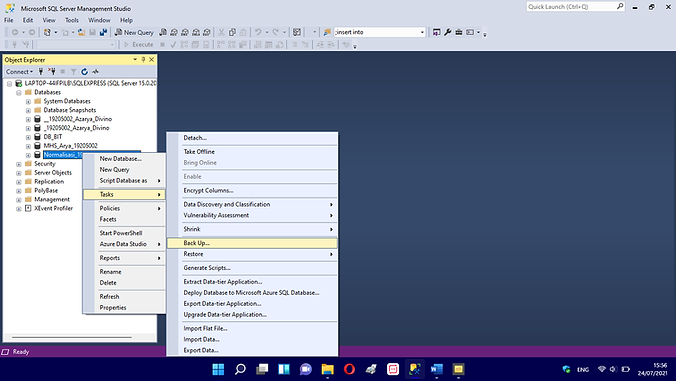Open the Shrink submenu
Viewport: 676px width, 381px height.
pos(252,229)
